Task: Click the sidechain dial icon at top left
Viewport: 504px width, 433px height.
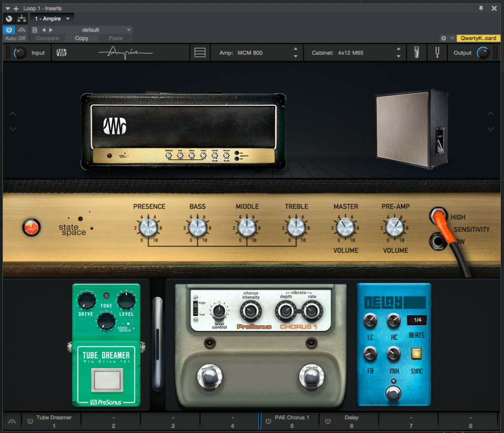Action: (9, 19)
